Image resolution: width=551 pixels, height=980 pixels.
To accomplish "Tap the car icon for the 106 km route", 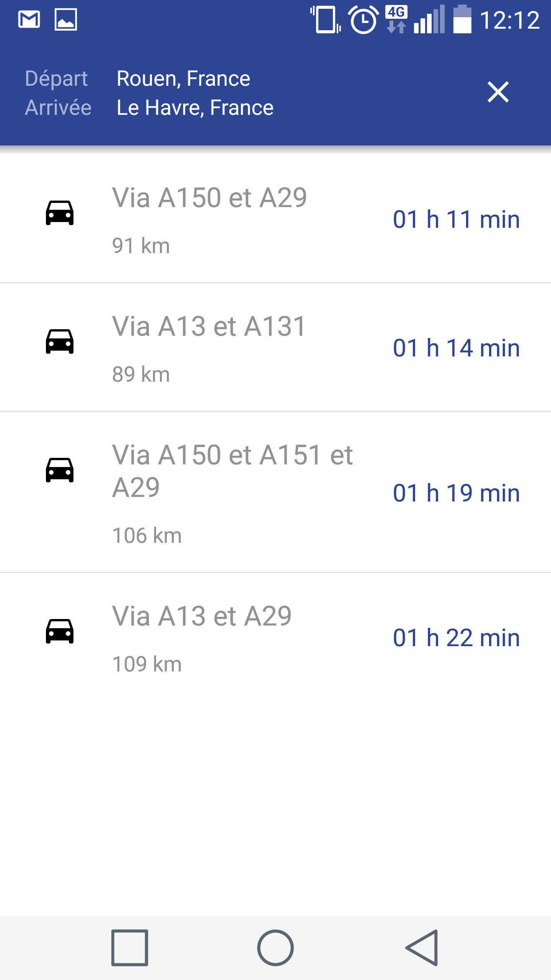I will point(60,470).
